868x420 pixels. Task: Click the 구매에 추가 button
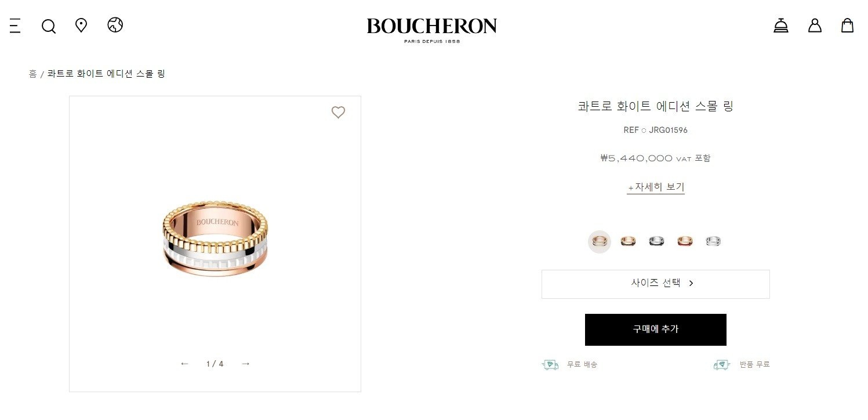point(656,330)
